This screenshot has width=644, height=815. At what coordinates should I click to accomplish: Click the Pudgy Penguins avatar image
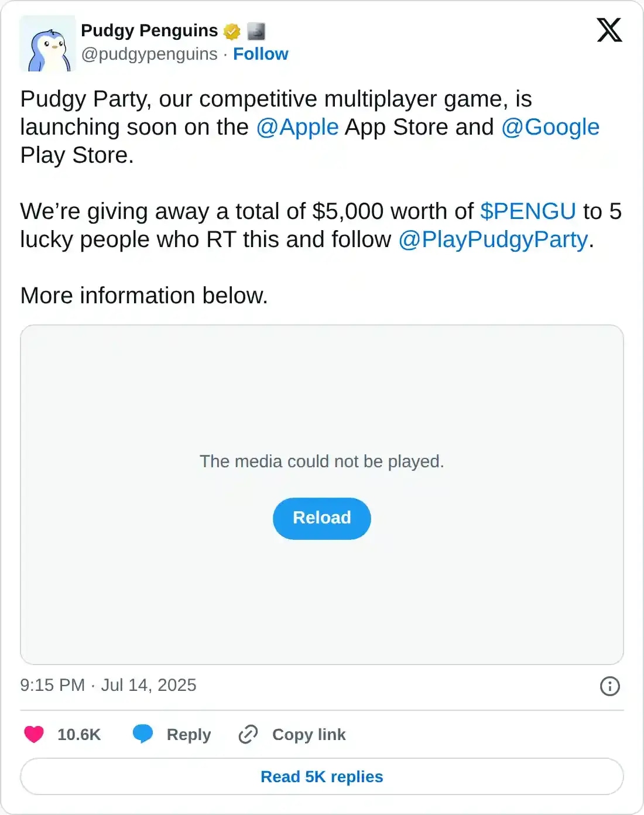[48, 43]
